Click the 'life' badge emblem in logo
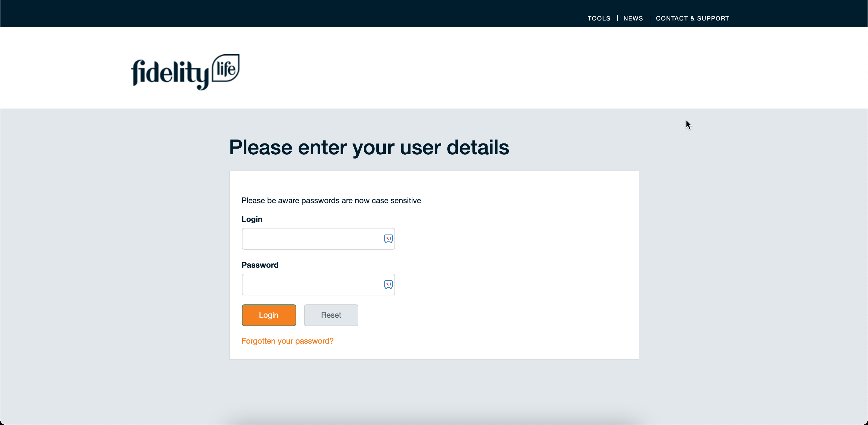 [x=226, y=69]
